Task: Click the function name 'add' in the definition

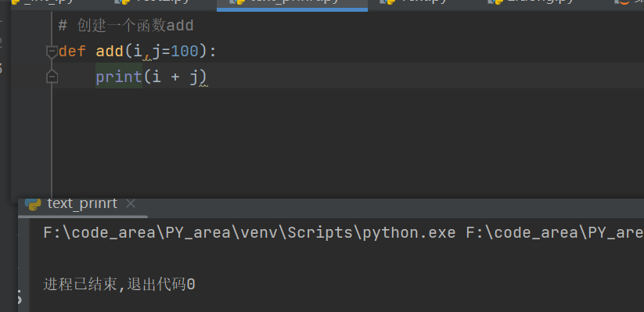Action: click(x=110, y=52)
